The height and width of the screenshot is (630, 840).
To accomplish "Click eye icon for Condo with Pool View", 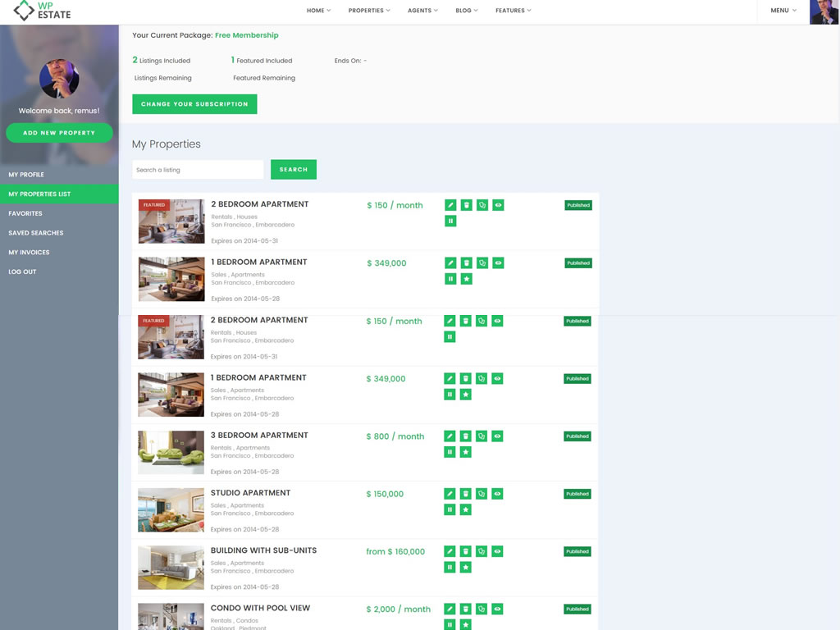I will [x=497, y=609].
